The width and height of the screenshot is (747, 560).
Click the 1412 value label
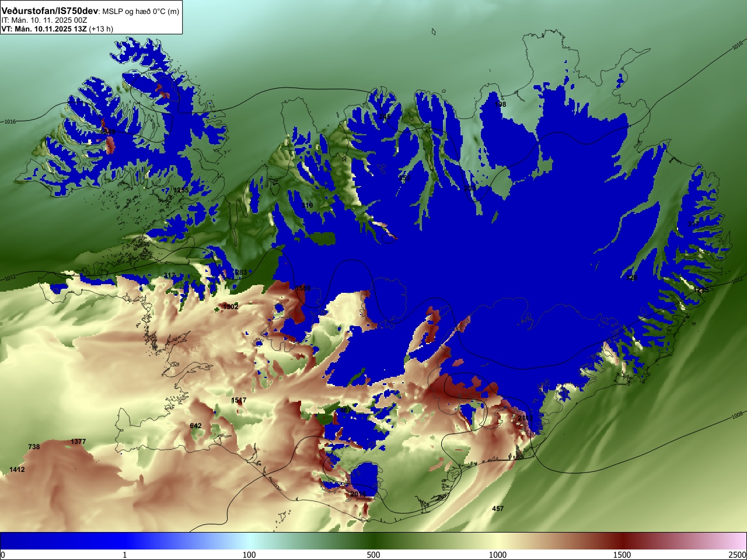(17, 470)
